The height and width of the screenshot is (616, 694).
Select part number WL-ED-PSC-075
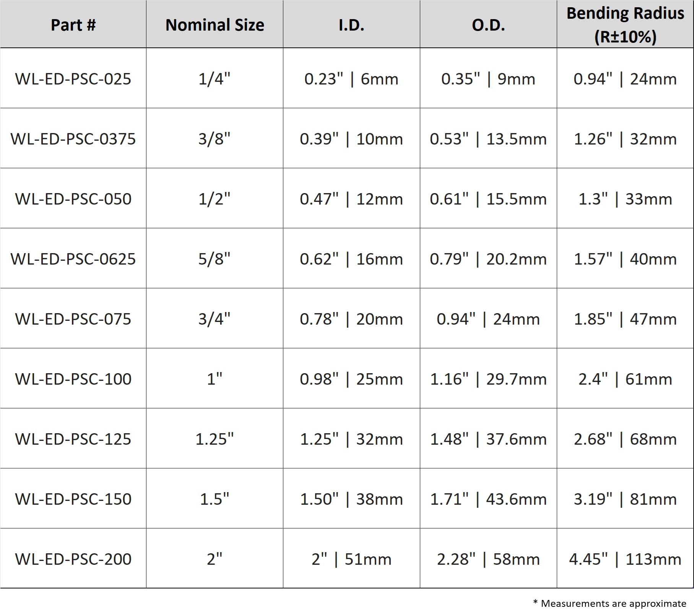[x=73, y=319]
